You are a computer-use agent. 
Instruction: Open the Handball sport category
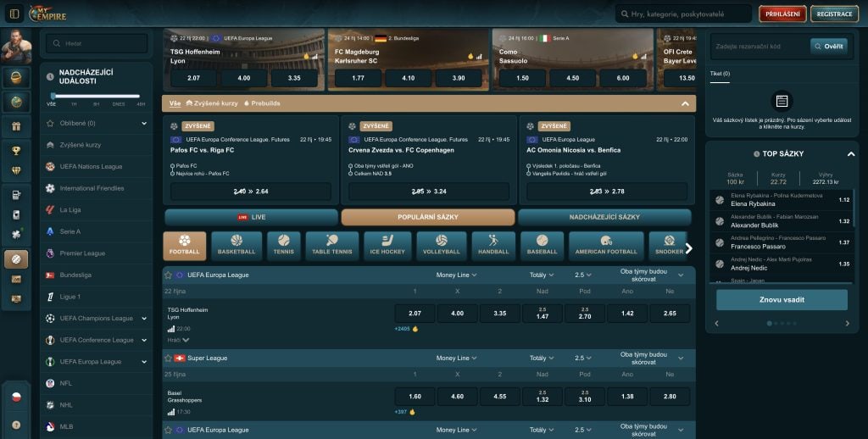coord(493,246)
